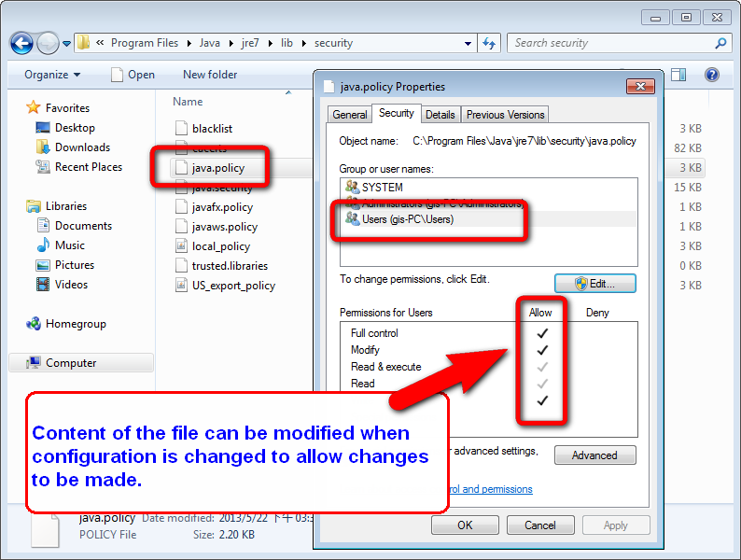Expand the arrow after lib breadcrumb
The image size is (741, 560).
304,44
